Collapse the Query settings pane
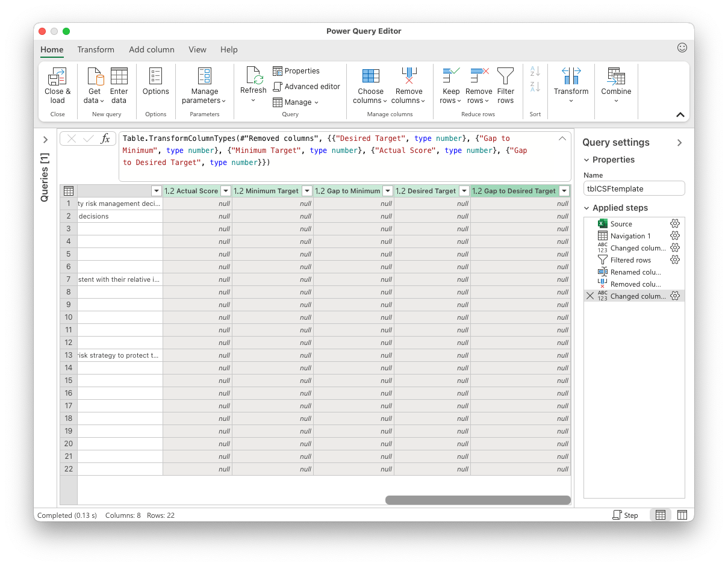 tap(680, 143)
